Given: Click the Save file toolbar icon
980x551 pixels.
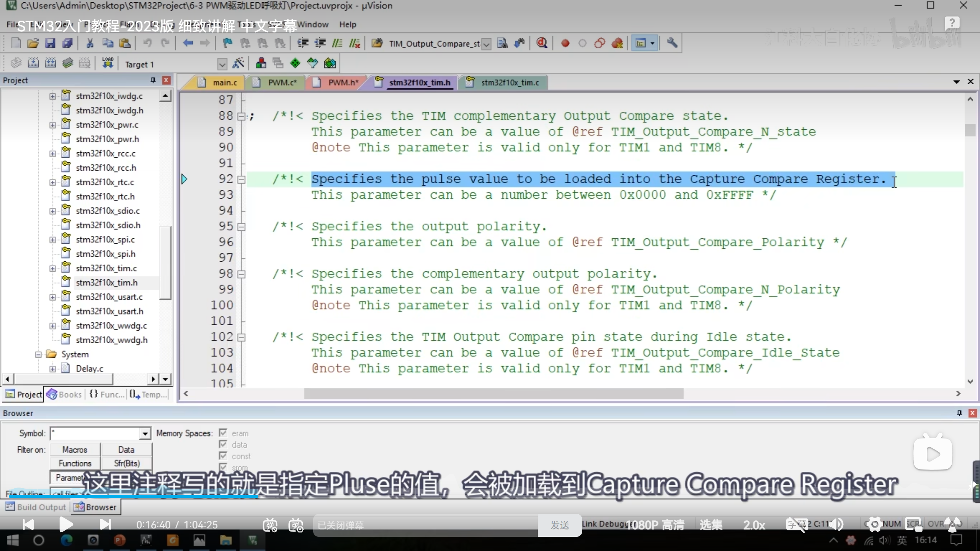Looking at the screenshot, I should [x=50, y=43].
